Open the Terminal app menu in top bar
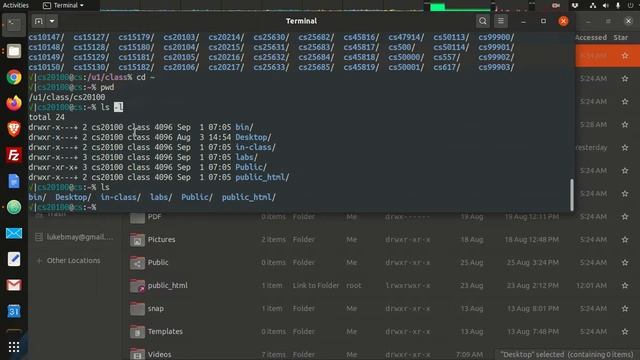640x360 pixels. coord(63,5)
